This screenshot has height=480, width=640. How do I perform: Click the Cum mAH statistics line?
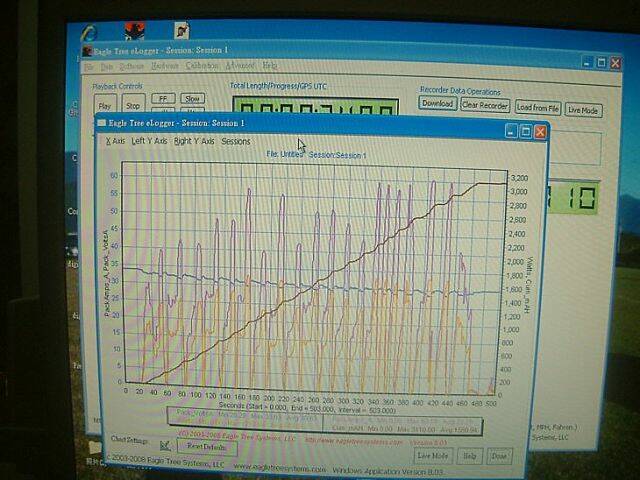[x=404, y=429]
